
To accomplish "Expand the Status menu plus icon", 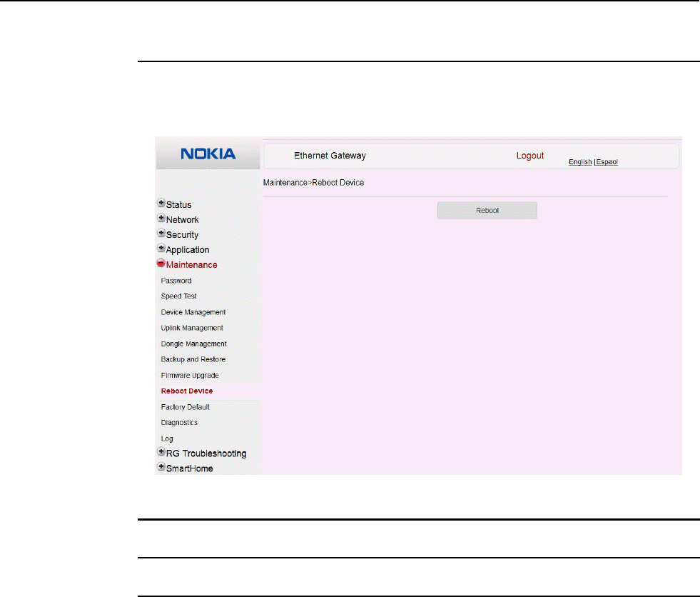I will (x=161, y=204).
